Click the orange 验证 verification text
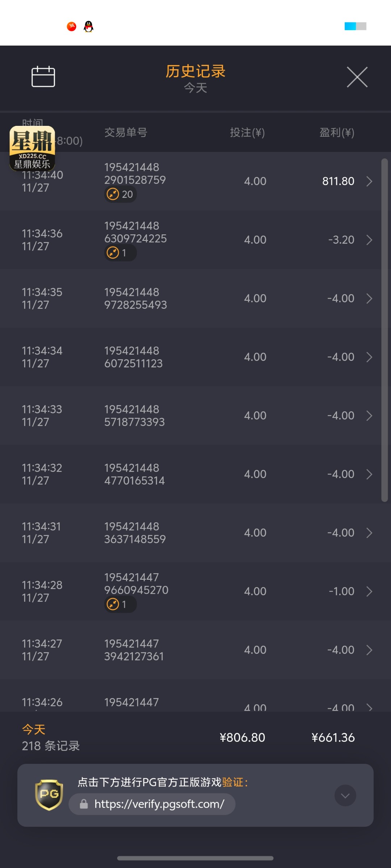The height and width of the screenshot is (868, 391). click(x=232, y=782)
